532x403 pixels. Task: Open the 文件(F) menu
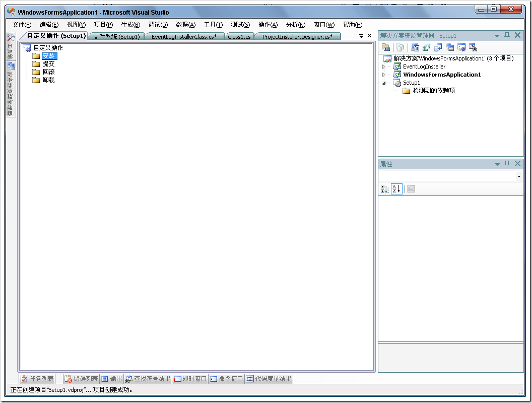pyautogui.click(x=22, y=24)
